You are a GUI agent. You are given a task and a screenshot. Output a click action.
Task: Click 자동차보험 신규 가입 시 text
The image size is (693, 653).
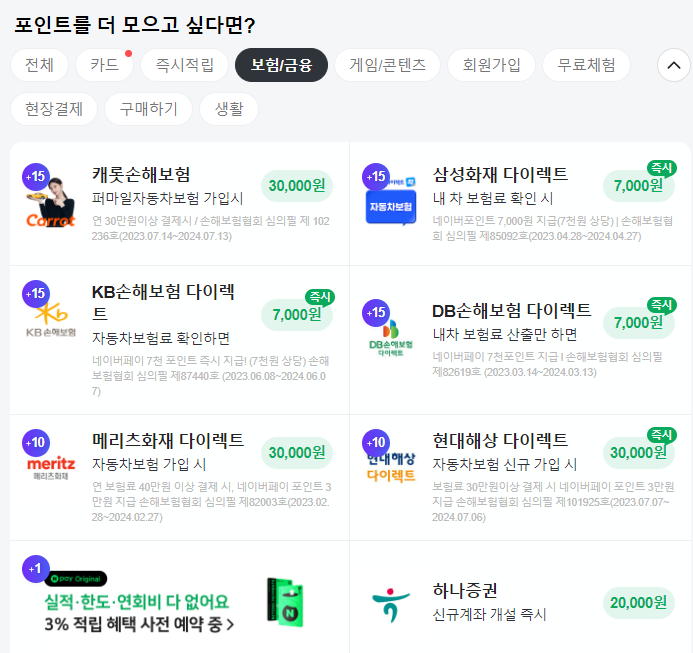tap(505, 464)
